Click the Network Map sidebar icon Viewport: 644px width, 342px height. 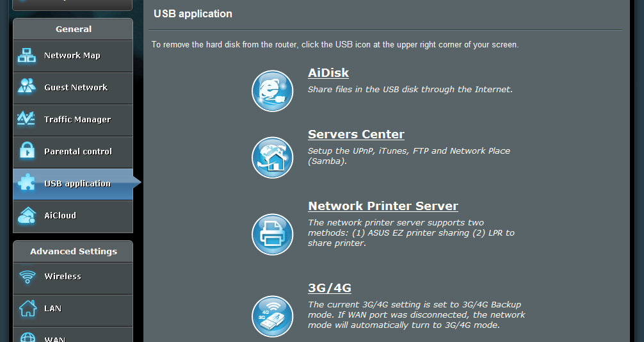click(27, 56)
